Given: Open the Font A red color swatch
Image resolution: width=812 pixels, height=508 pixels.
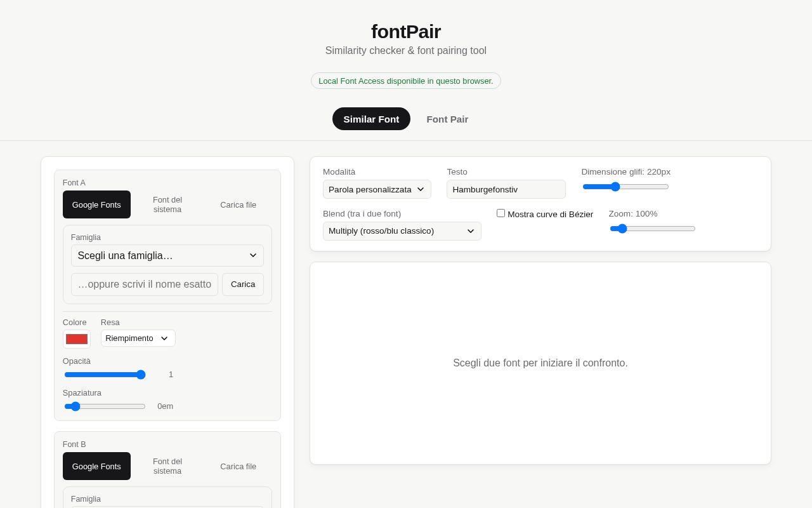Looking at the screenshot, I should tap(77, 339).
